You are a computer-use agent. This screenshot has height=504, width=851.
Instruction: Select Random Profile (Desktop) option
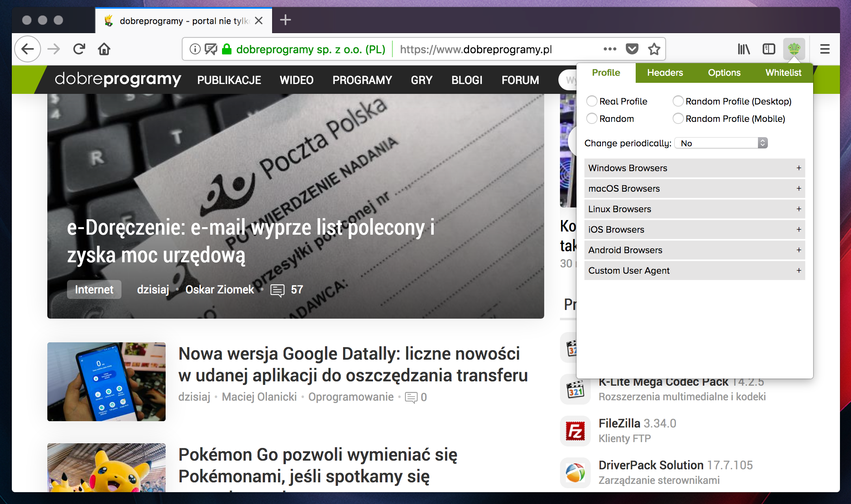(x=678, y=101)
